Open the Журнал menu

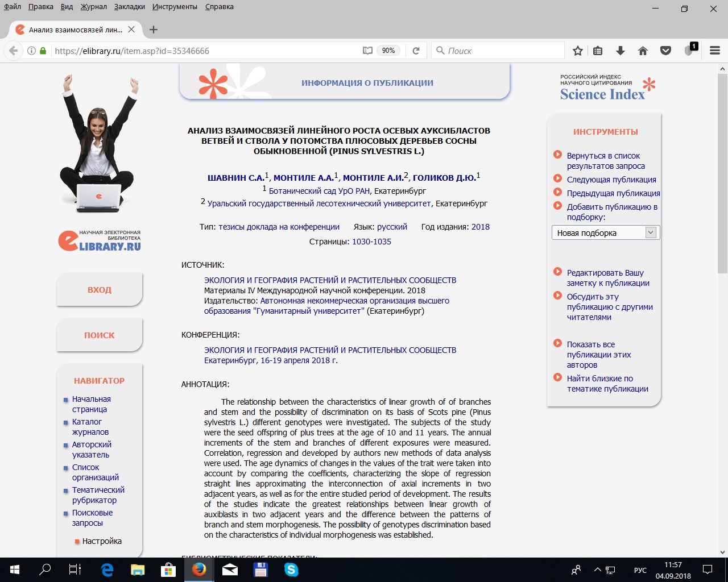point(93,7)
